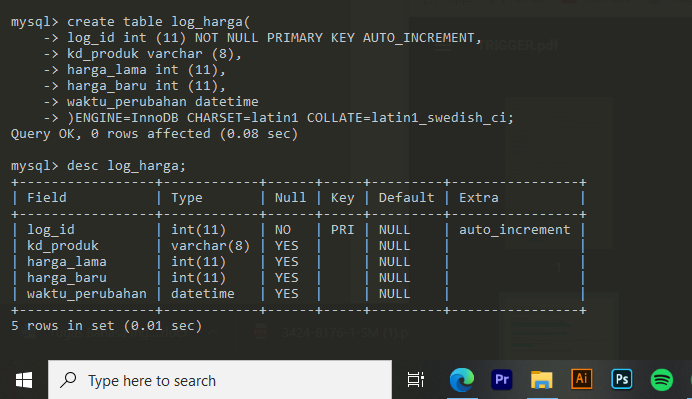Screen dimensions: 692x399
Task: Click the 'waktu_perubahan' field in the table output
Action: 87,294
